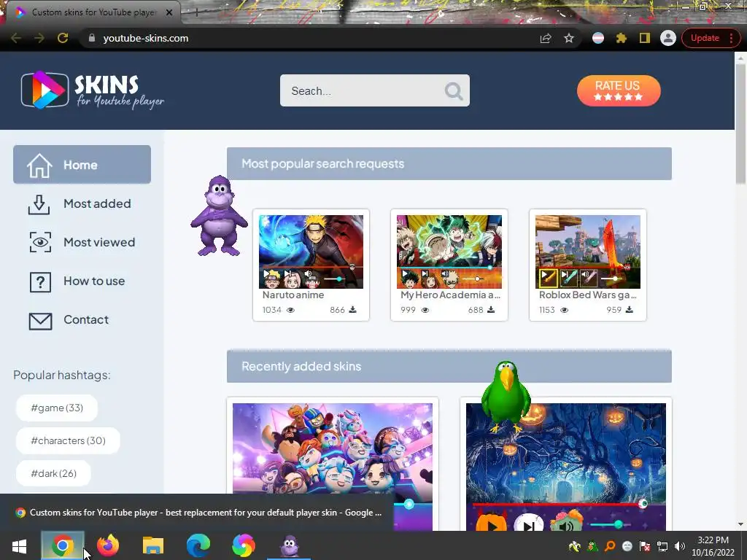The image size is (747, 560).
Task: Click the volume speaker tray icon
Action: (x=679, y=546)
